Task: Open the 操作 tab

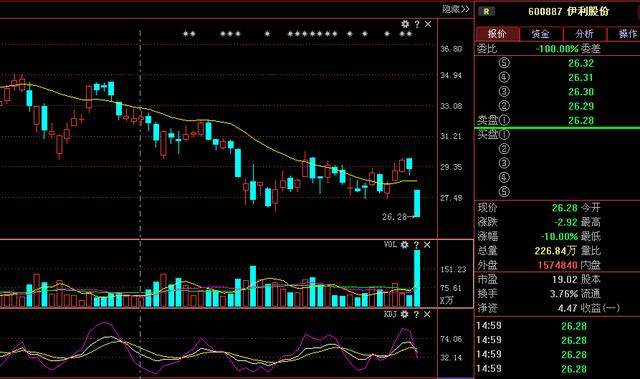Action: [624, 34]
